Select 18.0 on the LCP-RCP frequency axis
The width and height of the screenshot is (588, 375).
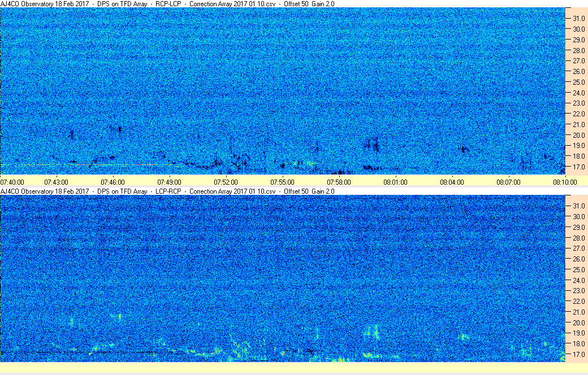(578, 344)
